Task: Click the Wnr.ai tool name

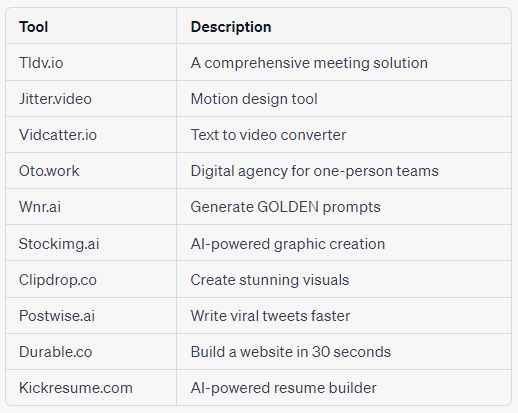Action: [x=40, y=207]
